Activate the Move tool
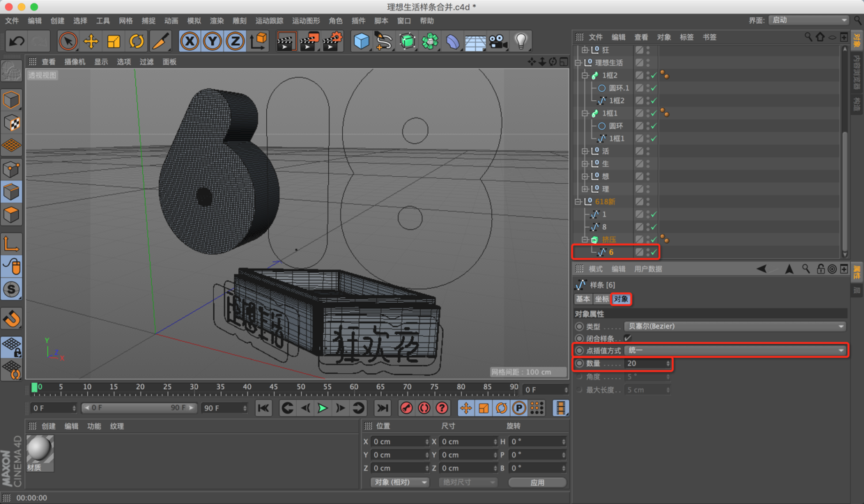864x504 pixels. pyautogui.click(x=91, y=41)
